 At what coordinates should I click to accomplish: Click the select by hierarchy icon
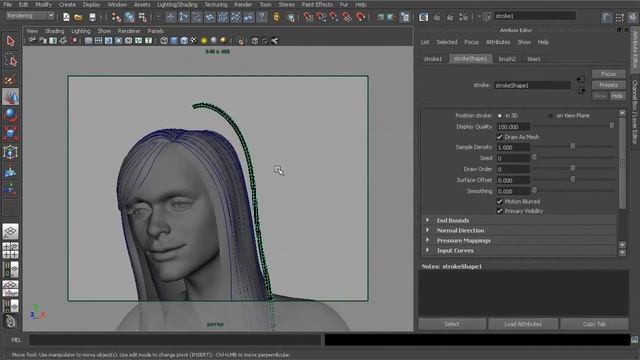[x=117, y=17]
